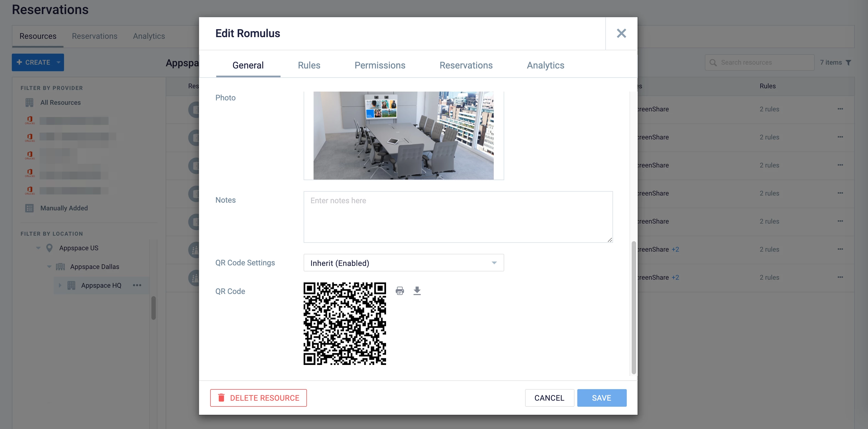Open the QR Code Settings dropdown
This screenshot has height=429, width=868.
[x=404, y=263]
